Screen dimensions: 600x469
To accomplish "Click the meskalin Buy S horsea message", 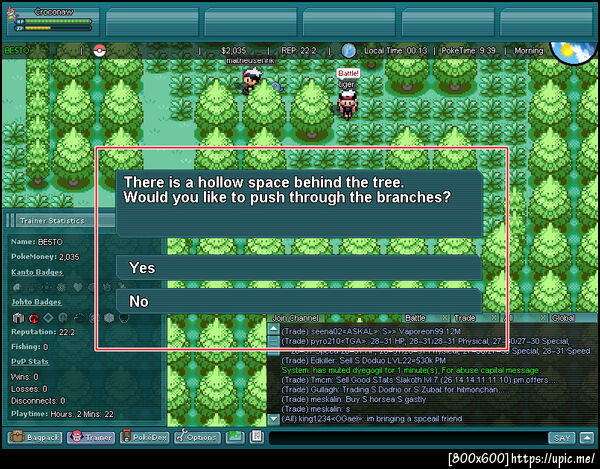I will 354,399.
